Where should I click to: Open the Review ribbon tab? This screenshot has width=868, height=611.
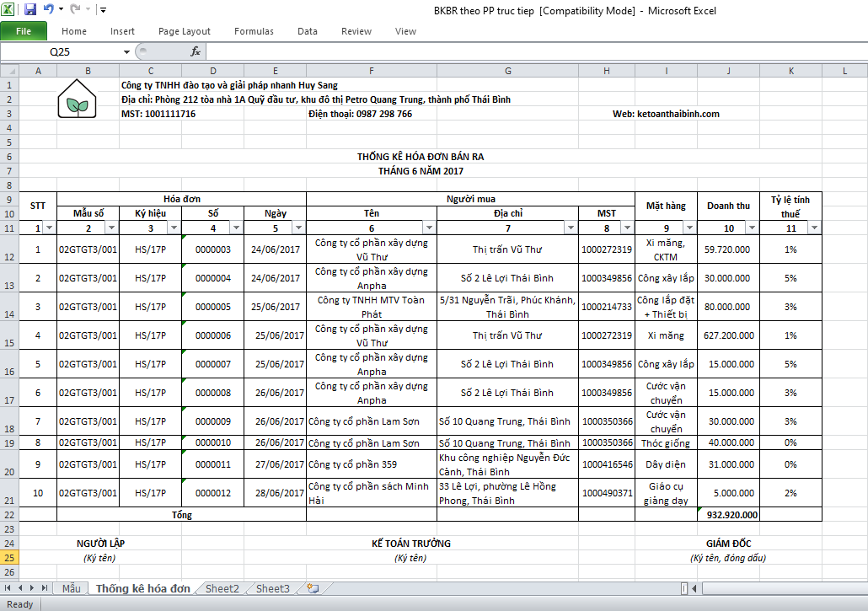pos(356,31)
